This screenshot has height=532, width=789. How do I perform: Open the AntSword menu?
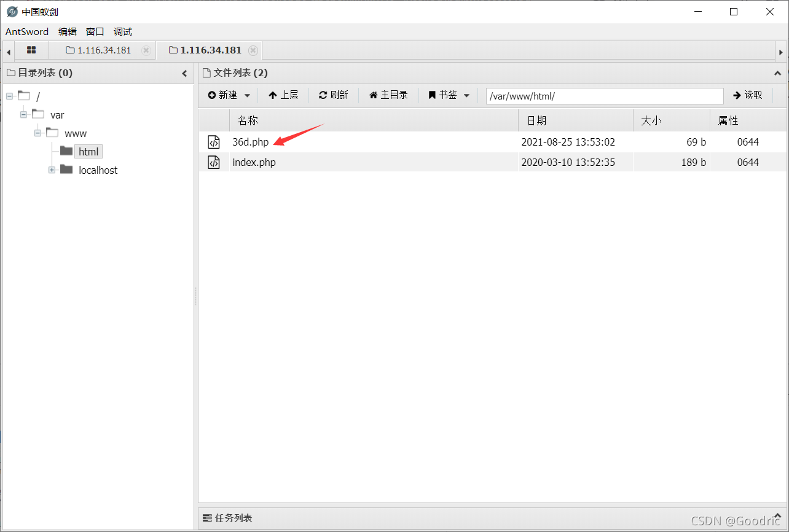coord(27,31)
